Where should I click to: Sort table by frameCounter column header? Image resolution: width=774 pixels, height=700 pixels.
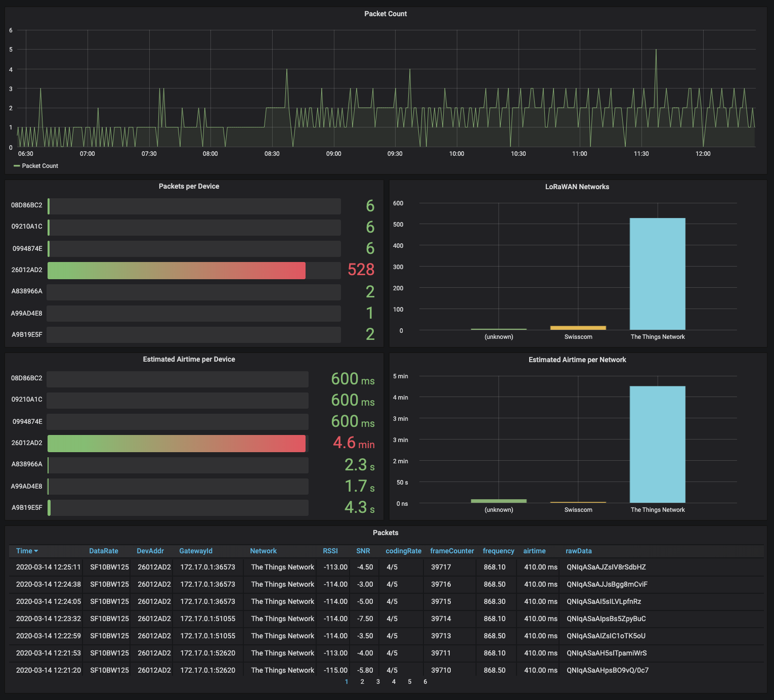pos(452,551)
